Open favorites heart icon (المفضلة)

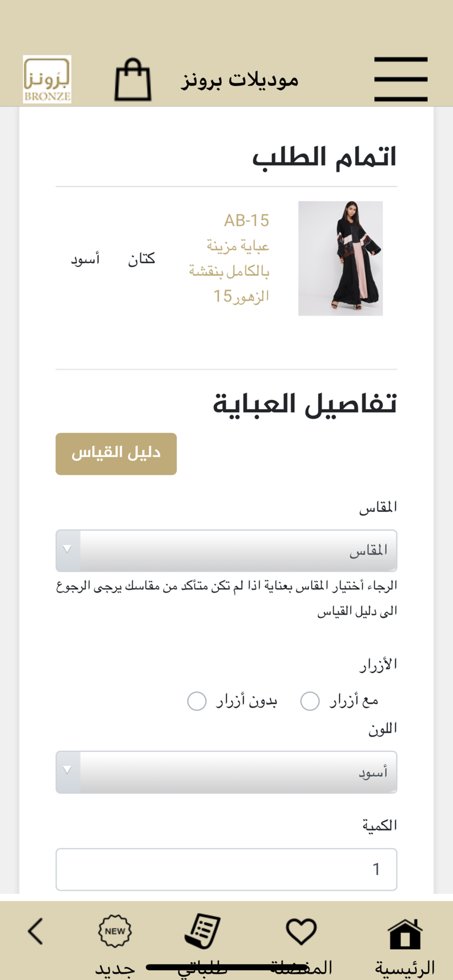301,931
